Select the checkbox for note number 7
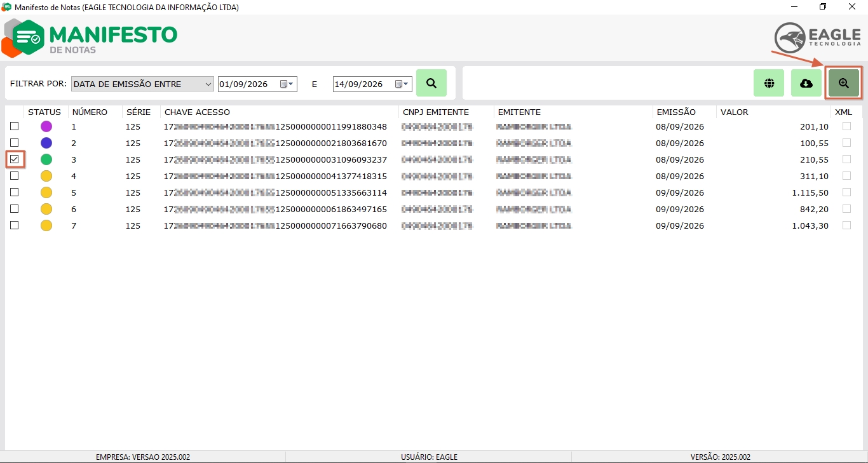This screenshot has height=463, width=868. point(15,225)
